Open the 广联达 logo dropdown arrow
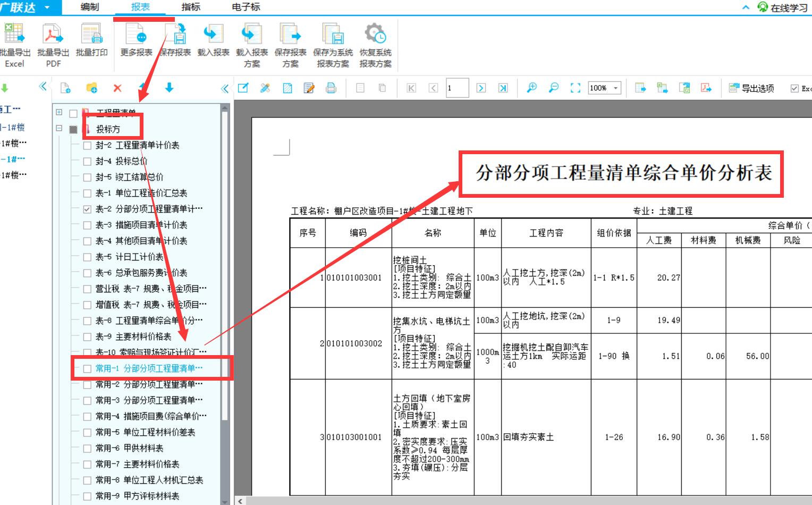The height and width of the screenshot is (505, 812). (47, 7)
